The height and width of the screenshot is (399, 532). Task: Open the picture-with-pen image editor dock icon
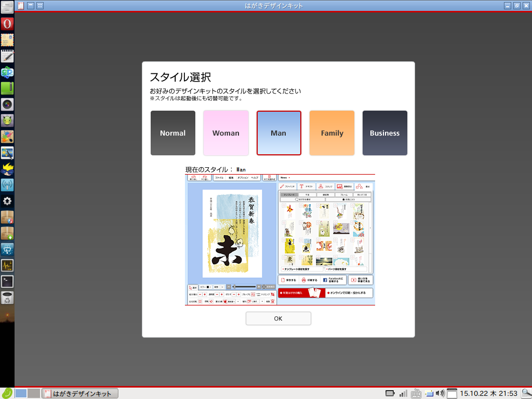tap(7, 153)
